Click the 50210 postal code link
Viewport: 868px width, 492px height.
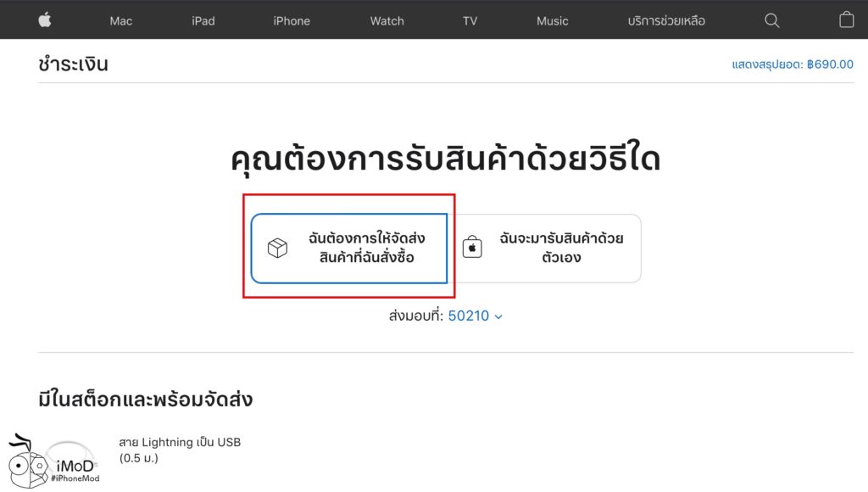click(469, 316)
